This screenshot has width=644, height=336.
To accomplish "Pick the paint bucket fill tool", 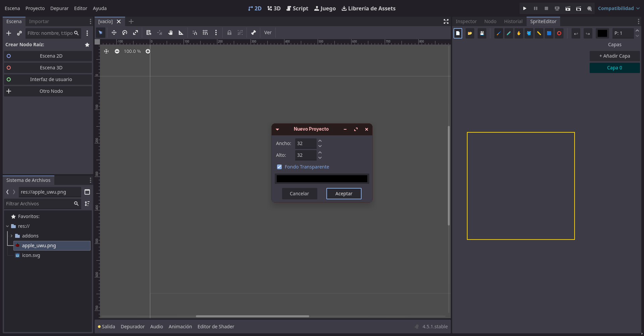I will [529, 33].
